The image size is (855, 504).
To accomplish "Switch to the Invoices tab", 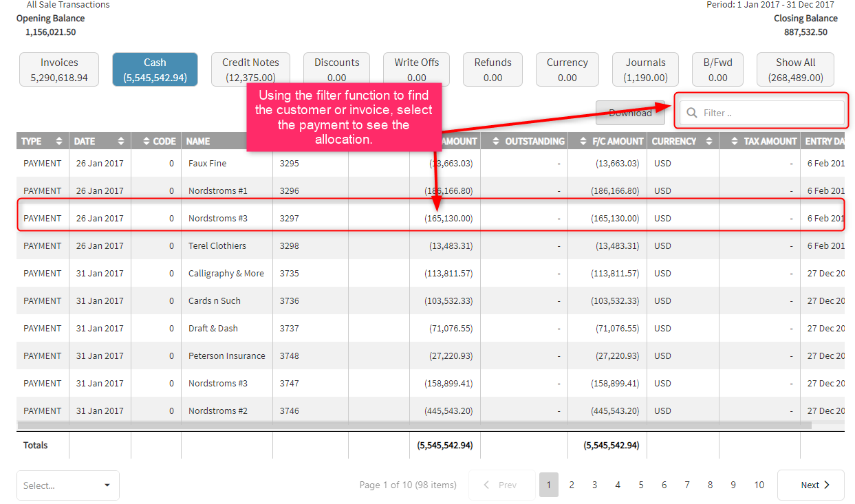I will tap(59, 69).
